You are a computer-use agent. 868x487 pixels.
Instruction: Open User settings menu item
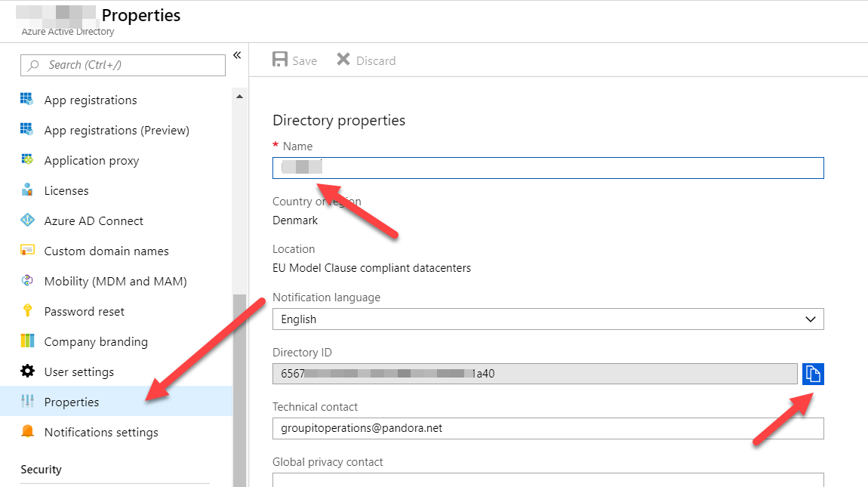click(x=78, y=371)
